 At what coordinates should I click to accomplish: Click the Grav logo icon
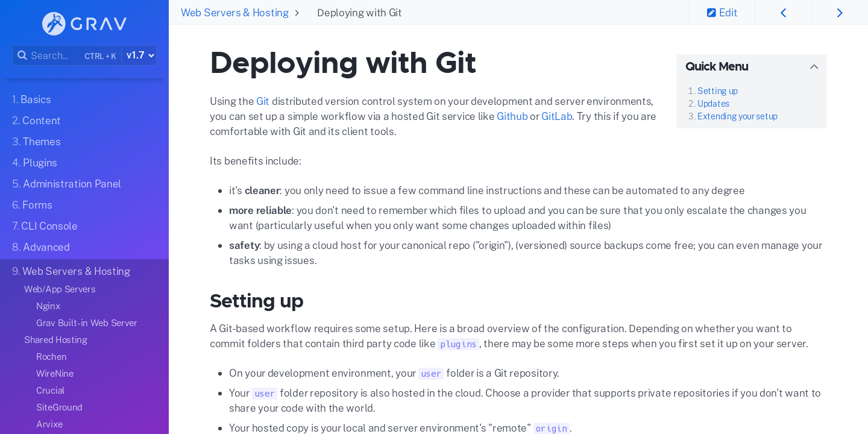pyautogui.click(x=53, y=23)
